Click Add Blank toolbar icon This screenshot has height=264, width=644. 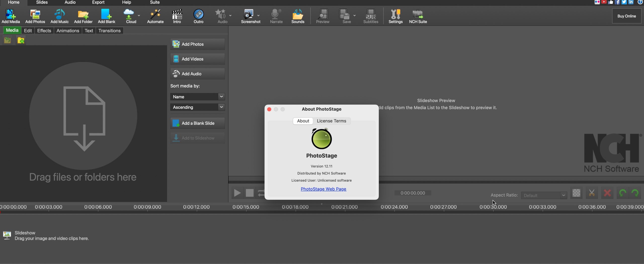106,16
